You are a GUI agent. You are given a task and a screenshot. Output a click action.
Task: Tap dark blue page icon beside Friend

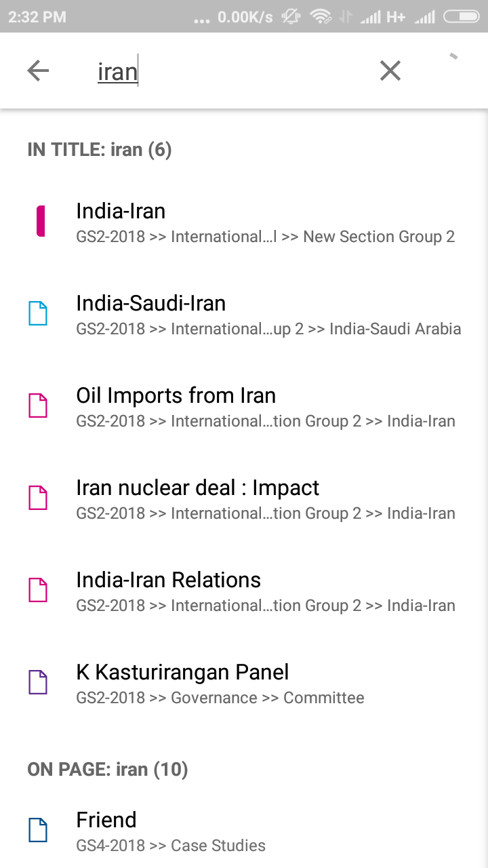[x=38, y=831]
